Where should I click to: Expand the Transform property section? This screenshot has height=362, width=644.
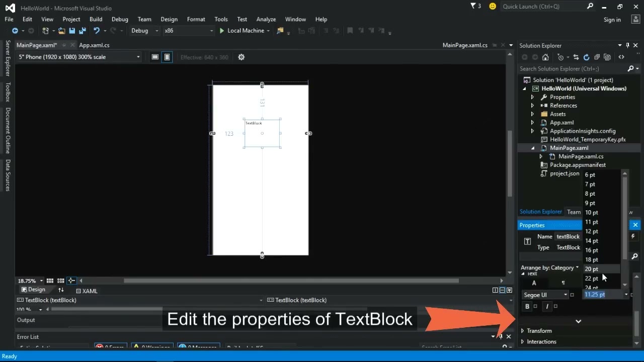coord(522,331)
